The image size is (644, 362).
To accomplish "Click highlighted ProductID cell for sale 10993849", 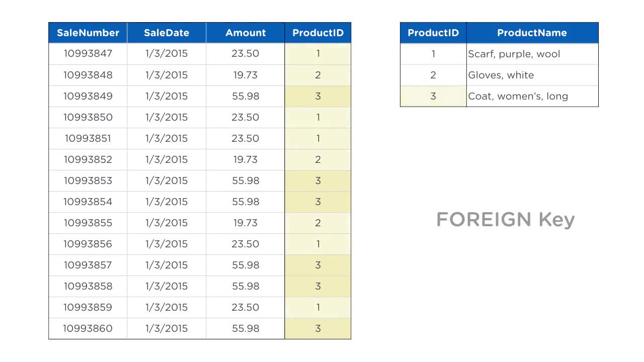I will point(318,96).
